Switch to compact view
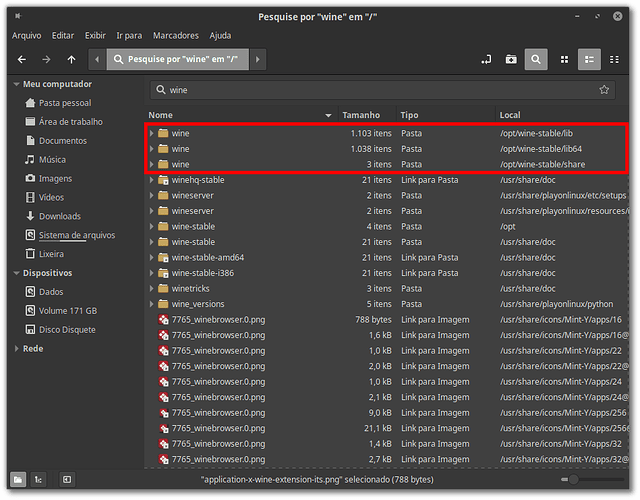The width and height of the screenshot is (640, 500). pyautogui.click(x=615, y=60)
